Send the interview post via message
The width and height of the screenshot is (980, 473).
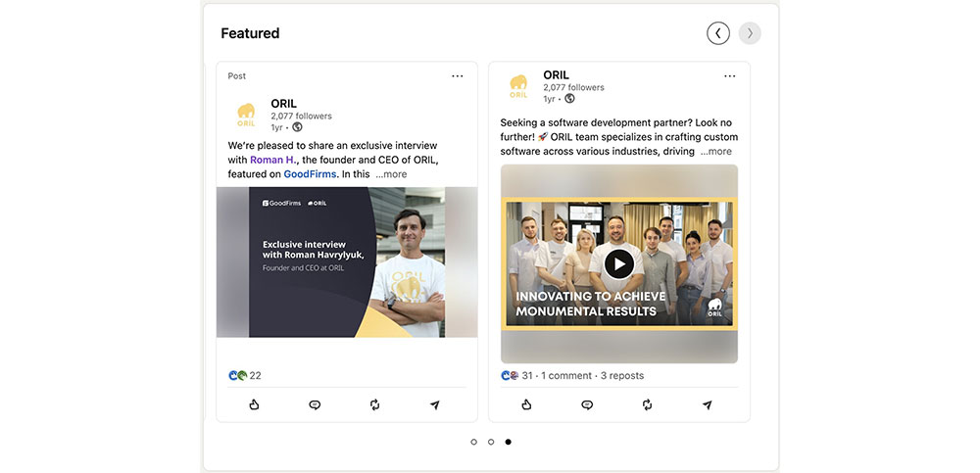pos(435,404)
